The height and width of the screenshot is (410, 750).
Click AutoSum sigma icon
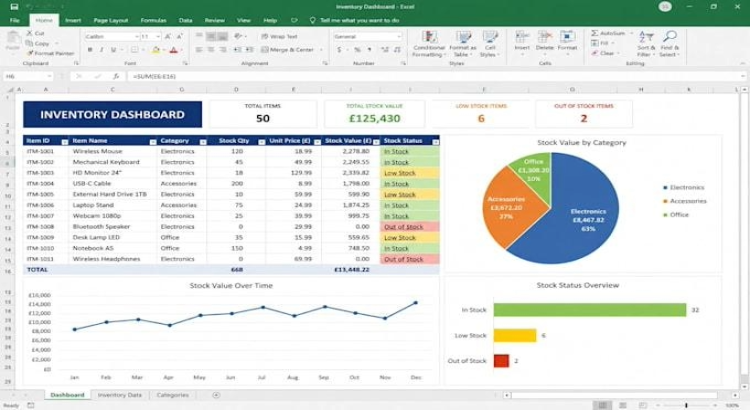(x=595, y=33)
